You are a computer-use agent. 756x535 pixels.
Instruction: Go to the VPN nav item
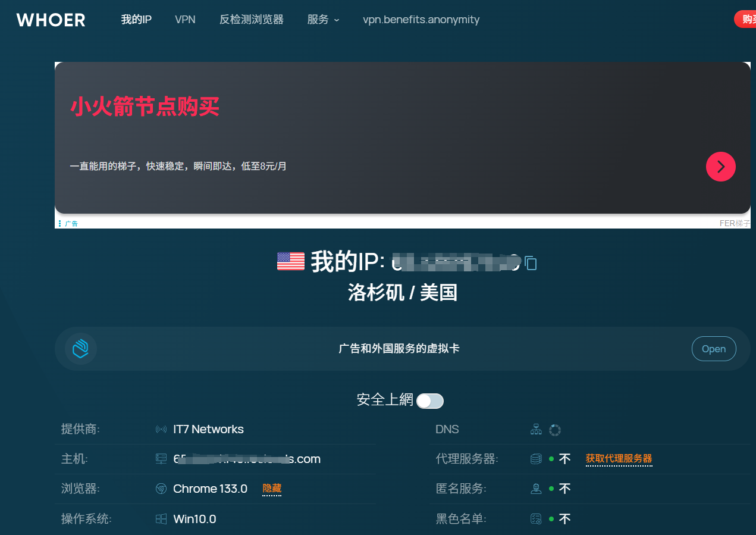point(185,20)
